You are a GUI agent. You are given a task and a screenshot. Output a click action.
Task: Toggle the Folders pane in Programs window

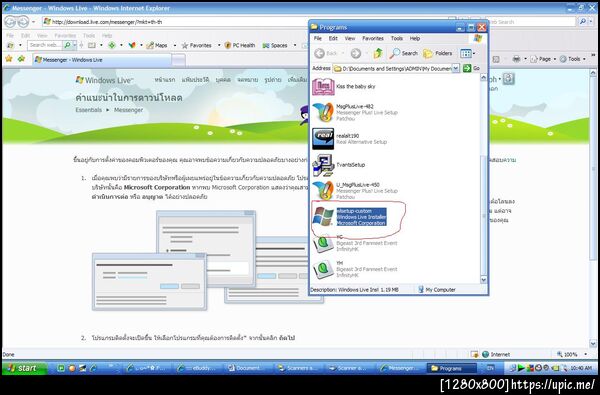tap(438, 54)
